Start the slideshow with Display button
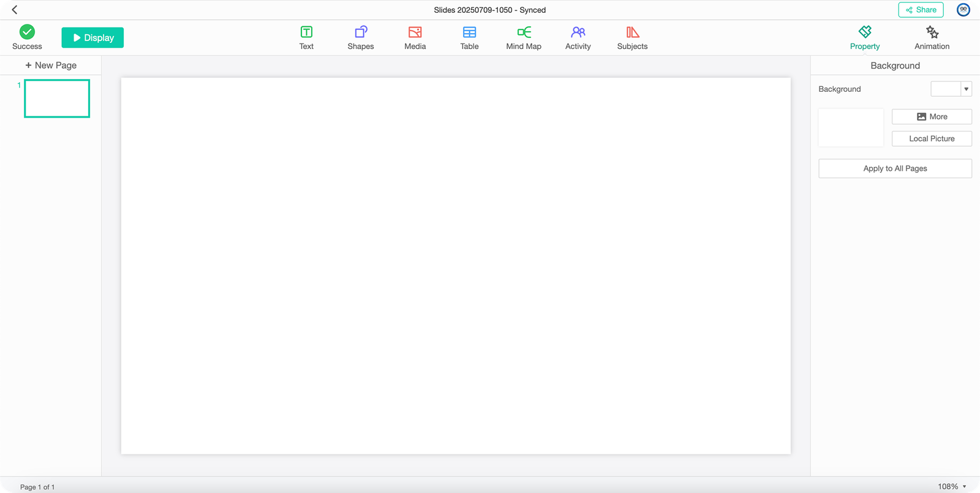The image size is (980, 493). tap(92, 37)
